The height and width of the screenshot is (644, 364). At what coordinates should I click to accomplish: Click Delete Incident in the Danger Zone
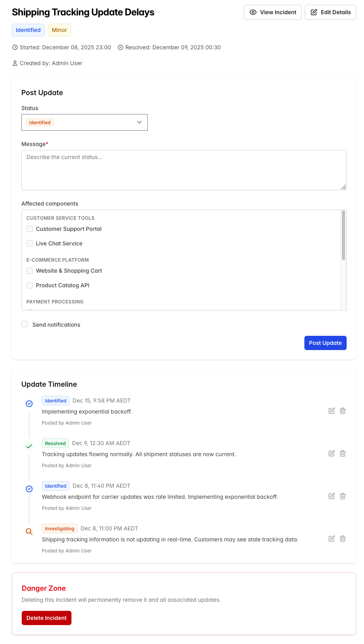coord(46,618)
